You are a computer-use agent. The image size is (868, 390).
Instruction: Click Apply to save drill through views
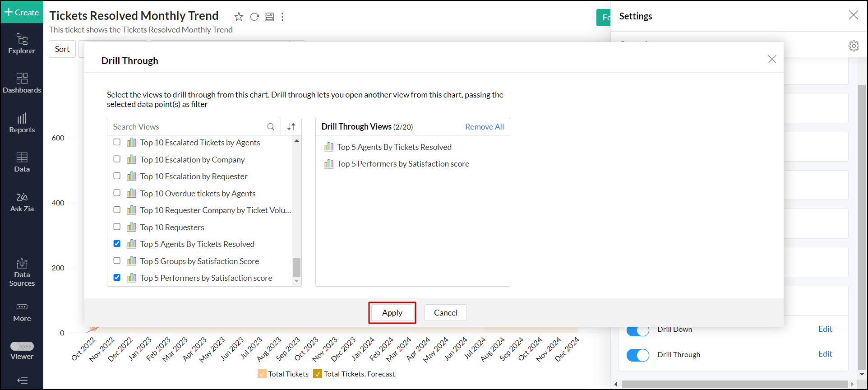392,313
